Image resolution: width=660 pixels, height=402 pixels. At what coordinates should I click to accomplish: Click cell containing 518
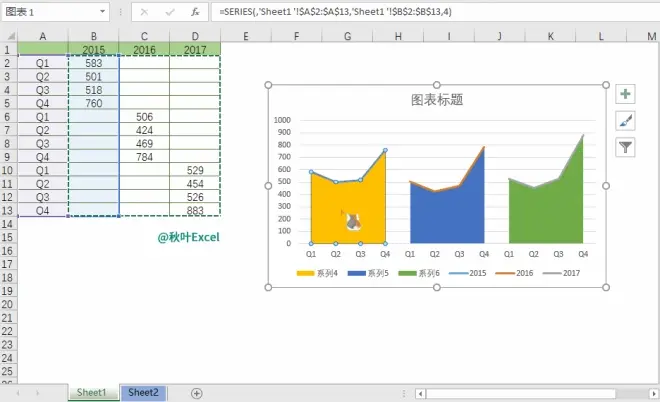tap(93, 90)
